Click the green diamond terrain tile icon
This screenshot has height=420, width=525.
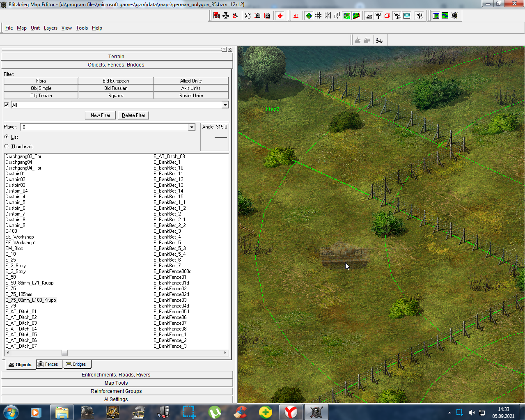[x=309, y=16]
